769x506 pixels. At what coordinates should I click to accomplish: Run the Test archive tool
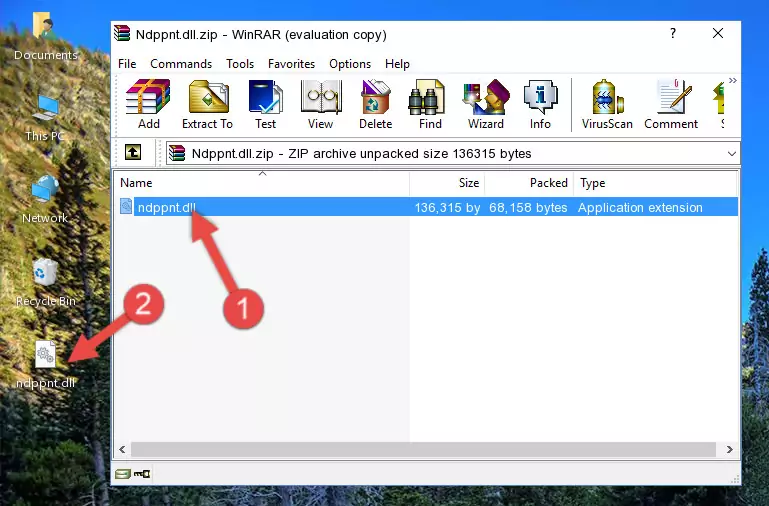click(x=265, y=104)
